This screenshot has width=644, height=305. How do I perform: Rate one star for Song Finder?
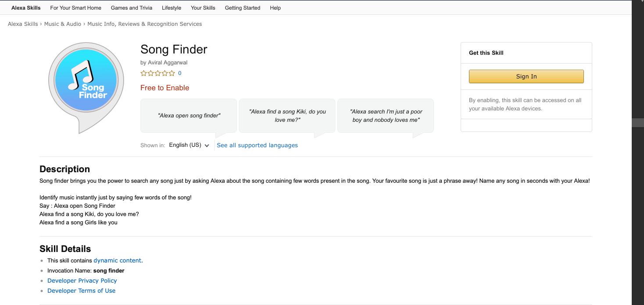click(143, 73)
